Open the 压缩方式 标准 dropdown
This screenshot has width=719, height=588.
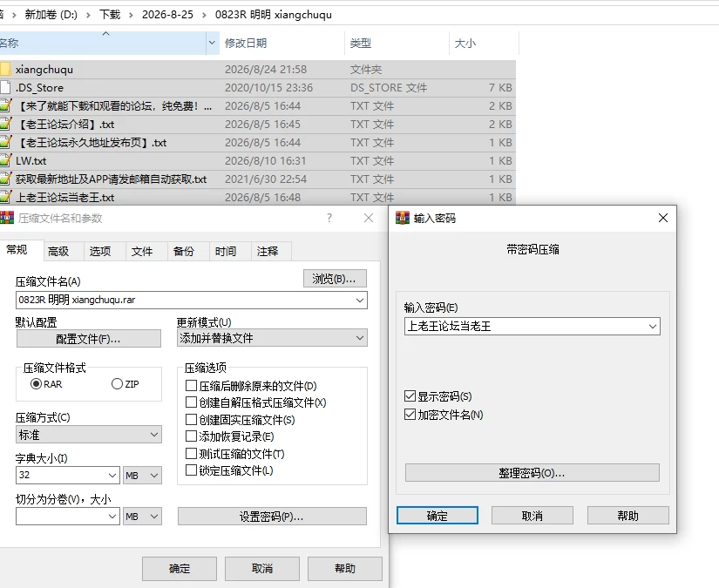[154, 435]
